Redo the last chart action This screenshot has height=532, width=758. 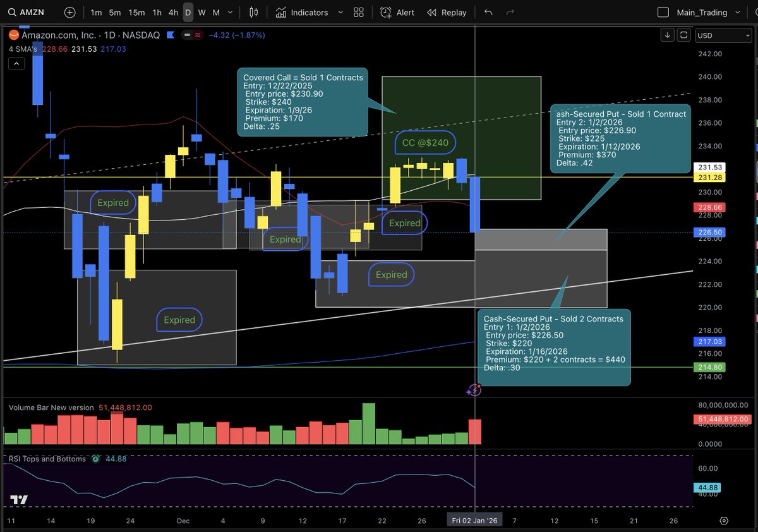510,13
